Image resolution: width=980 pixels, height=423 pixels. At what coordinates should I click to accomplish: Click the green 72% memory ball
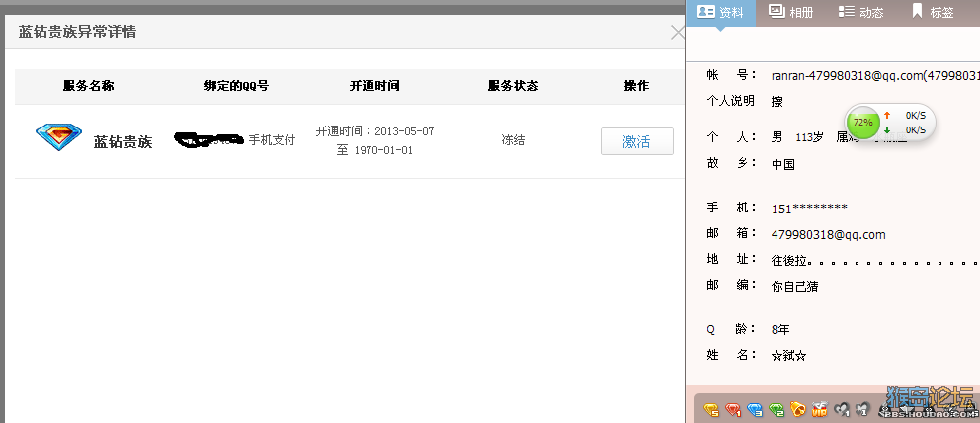[x=862, y=123]
